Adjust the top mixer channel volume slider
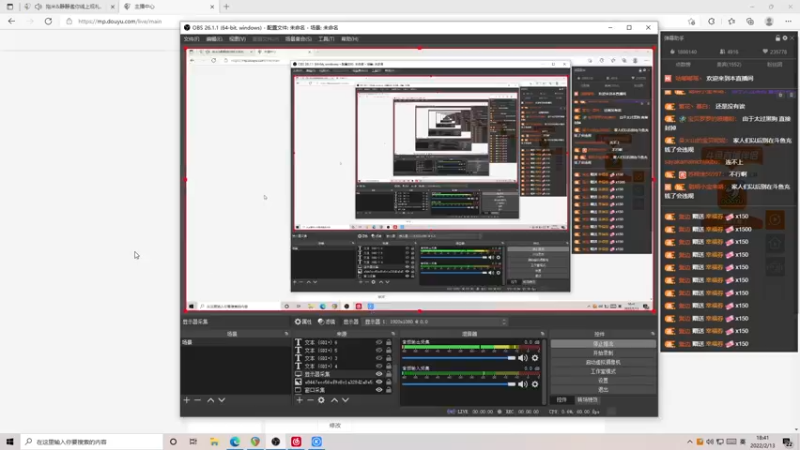The height and width of the screenshot is (450, 800). (459, 358)
